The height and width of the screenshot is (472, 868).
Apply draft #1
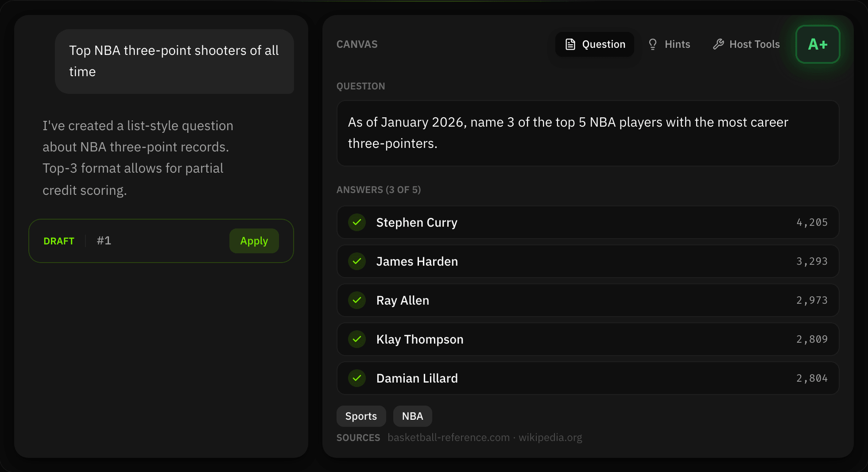click(x=254, y=240)
